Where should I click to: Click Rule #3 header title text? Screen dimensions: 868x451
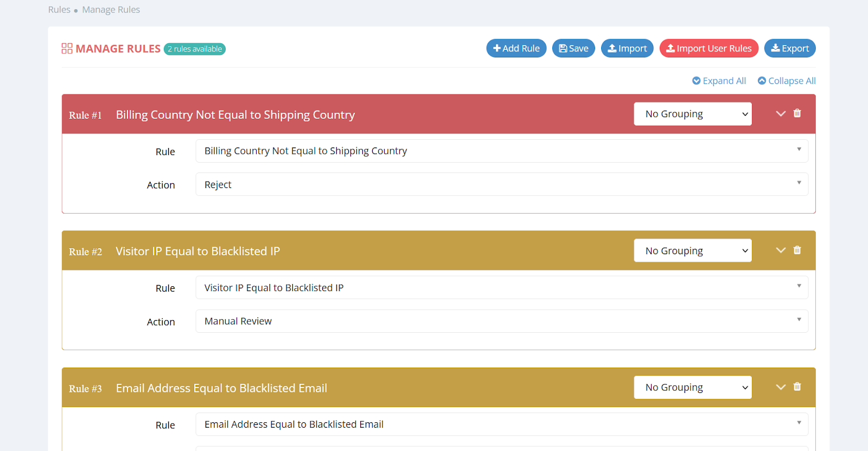(x=221, y=388)
